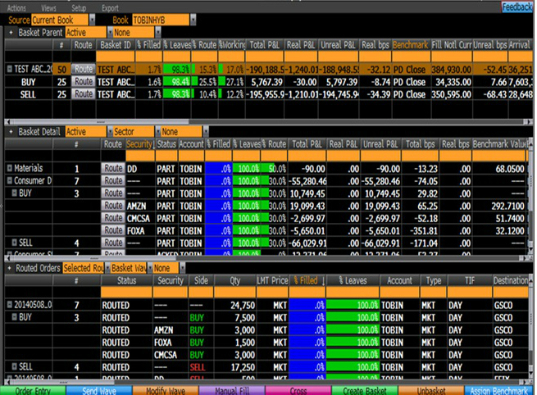
Task: Click Route button on TEST ABC SELL row
Action: pos(83,94)
